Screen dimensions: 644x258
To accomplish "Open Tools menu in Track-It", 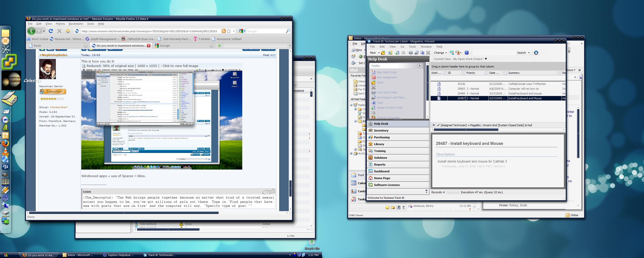I will 412,47.
